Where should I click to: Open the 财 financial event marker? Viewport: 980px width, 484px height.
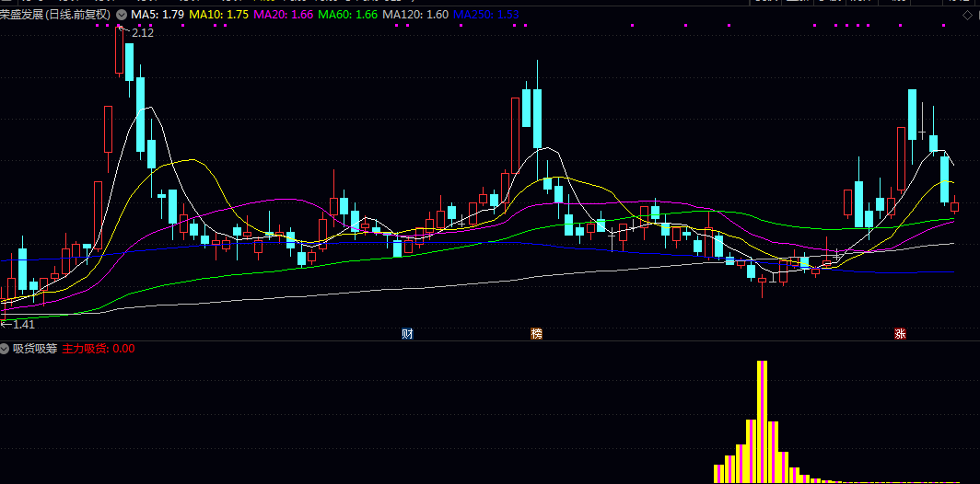(x=407, y=333)
